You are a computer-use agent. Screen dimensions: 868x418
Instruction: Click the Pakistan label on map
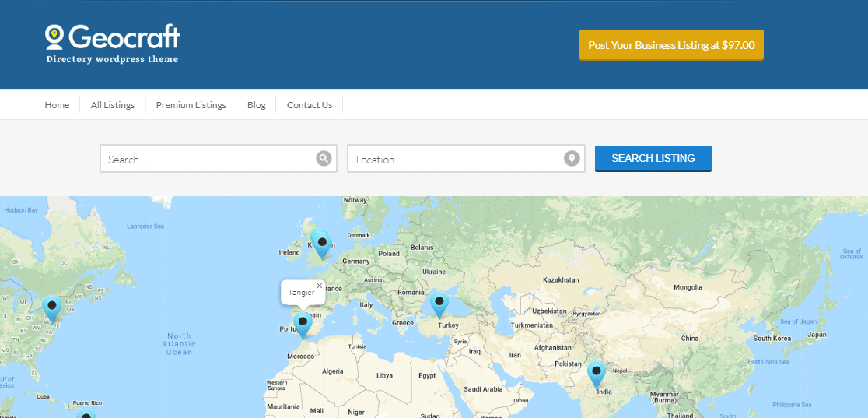(569, 364)
